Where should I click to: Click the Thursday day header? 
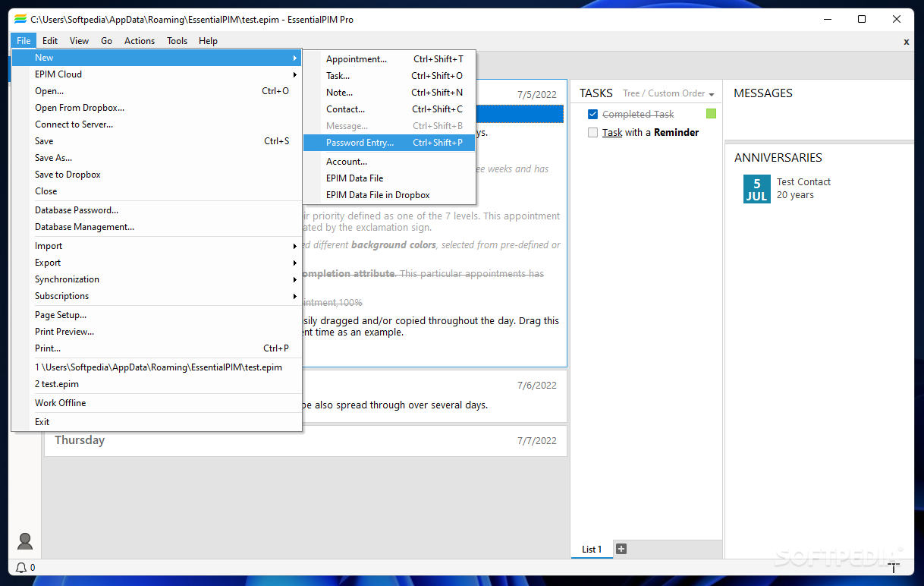coord(80,440)
